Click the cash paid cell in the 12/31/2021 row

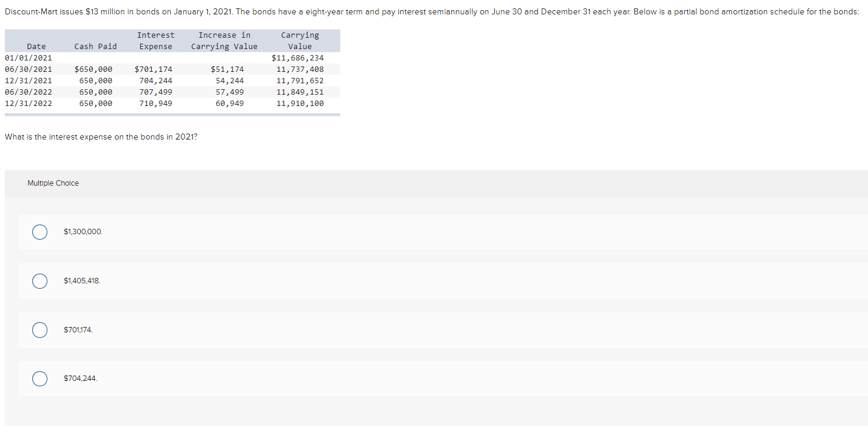(96, 81)
